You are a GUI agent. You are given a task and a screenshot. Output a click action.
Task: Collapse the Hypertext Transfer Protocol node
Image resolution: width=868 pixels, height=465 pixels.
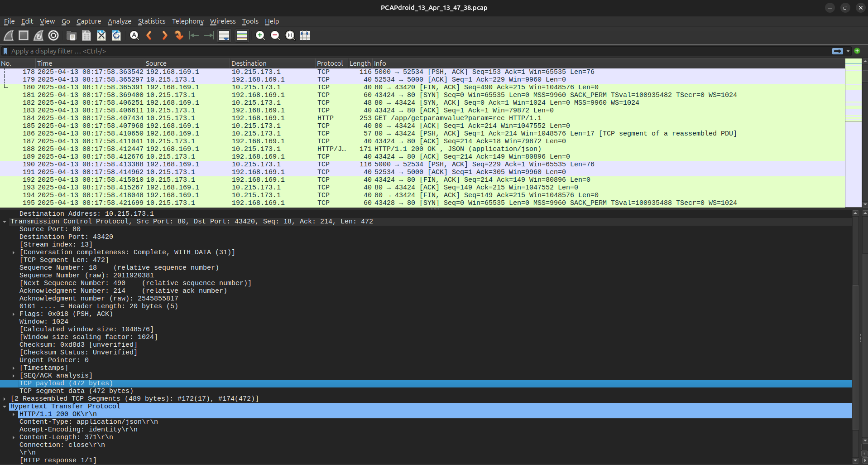5,407
